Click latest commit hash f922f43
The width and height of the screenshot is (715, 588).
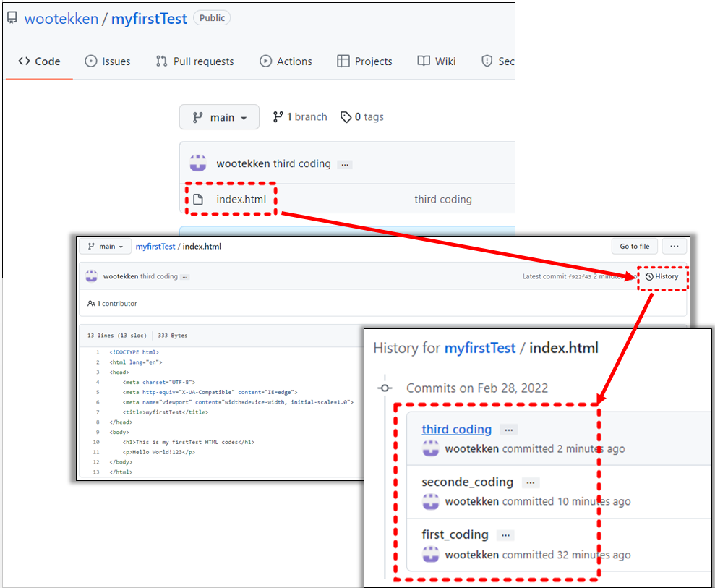(x=580, y=276)
